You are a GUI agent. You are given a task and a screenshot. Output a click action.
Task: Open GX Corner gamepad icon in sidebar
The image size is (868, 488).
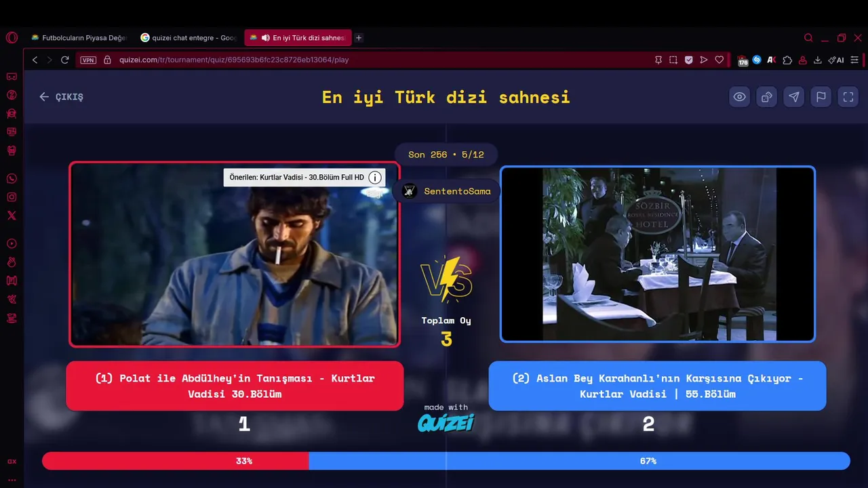(x=12, y=77)
